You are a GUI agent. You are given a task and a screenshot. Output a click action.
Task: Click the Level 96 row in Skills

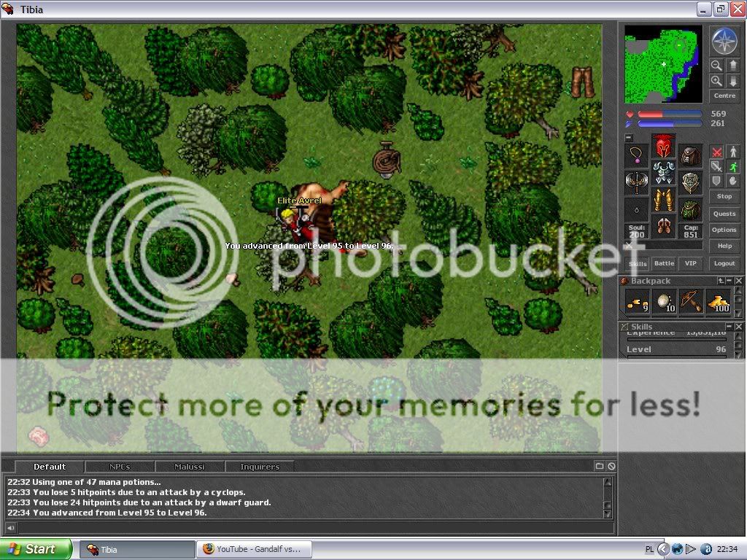676,349
